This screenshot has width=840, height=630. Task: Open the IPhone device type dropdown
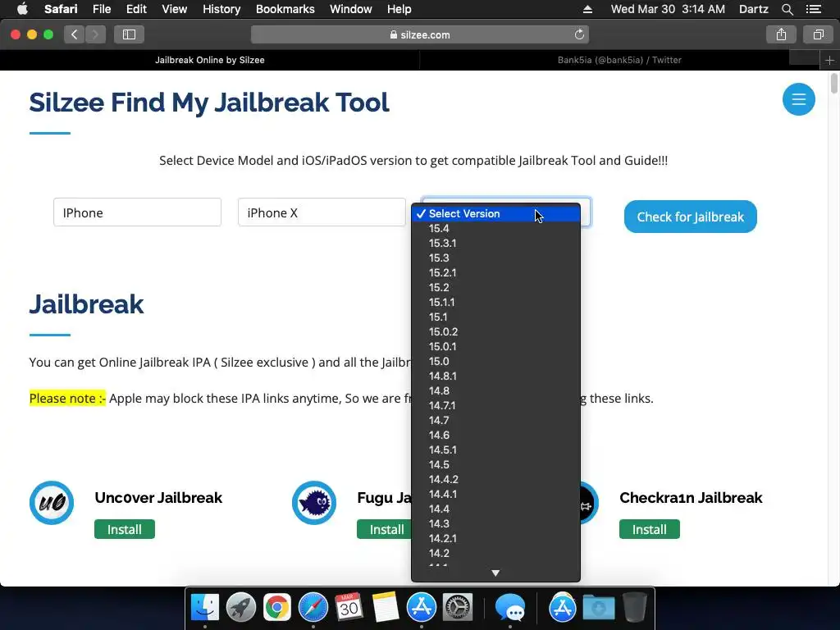pyautogui.click(x=137, y=212)
